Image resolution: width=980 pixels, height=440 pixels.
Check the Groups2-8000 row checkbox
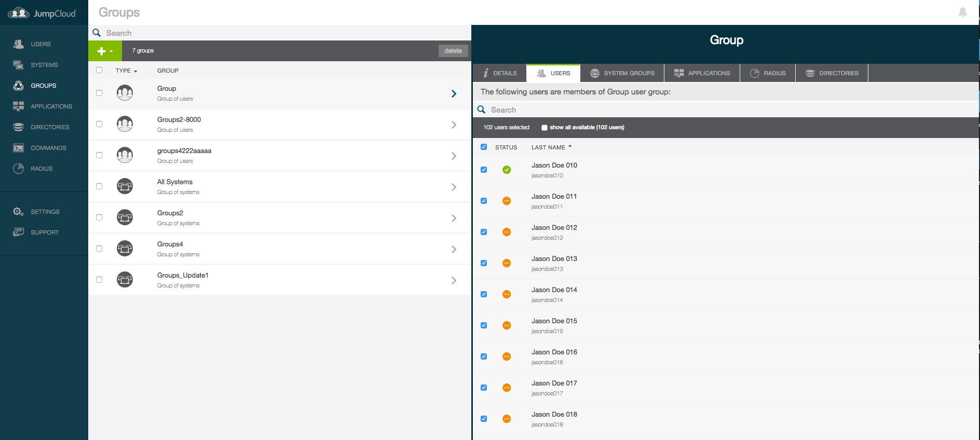(99, 124)
